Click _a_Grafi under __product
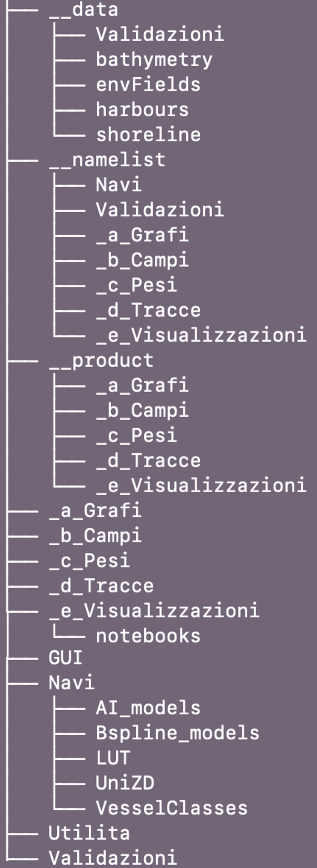 pyautogui.click(x=142, y=385)
